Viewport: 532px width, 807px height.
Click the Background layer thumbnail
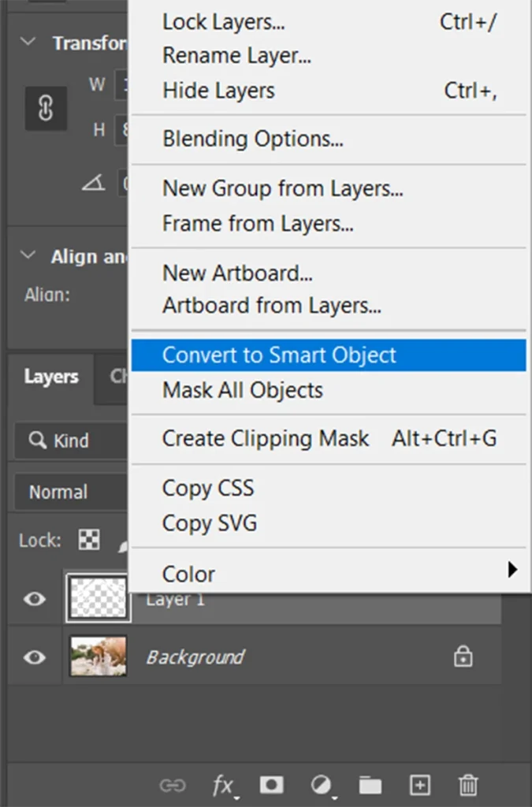point(98,656)
